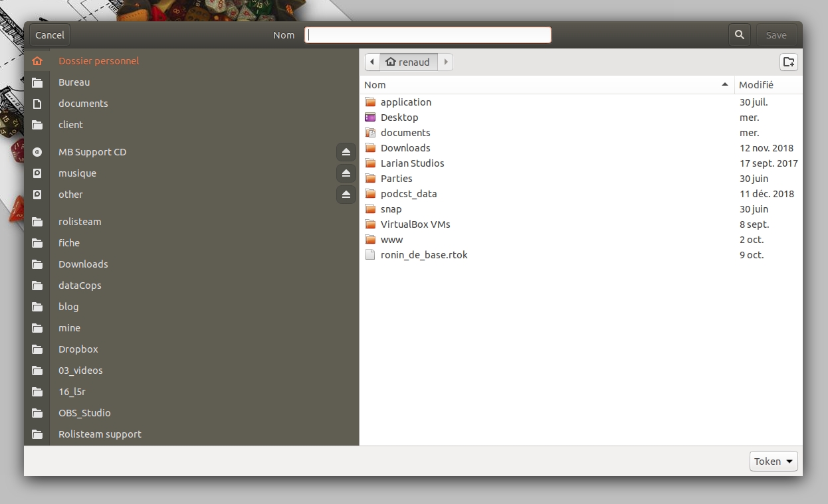Image resolution: width=828 pixels, height=504 pixels.
Task: Select the VirtualBox VMs folder
Action: click(x=415, y=224)
